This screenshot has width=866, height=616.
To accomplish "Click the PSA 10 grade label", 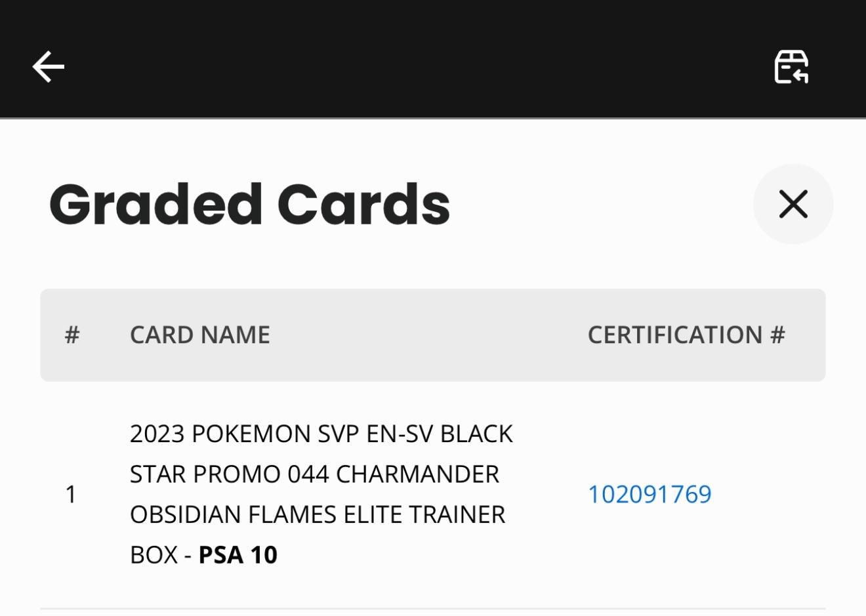I will point(237,555).
